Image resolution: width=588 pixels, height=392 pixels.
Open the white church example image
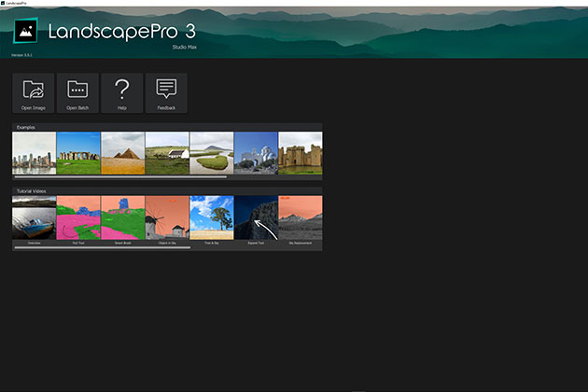point(256,153)
